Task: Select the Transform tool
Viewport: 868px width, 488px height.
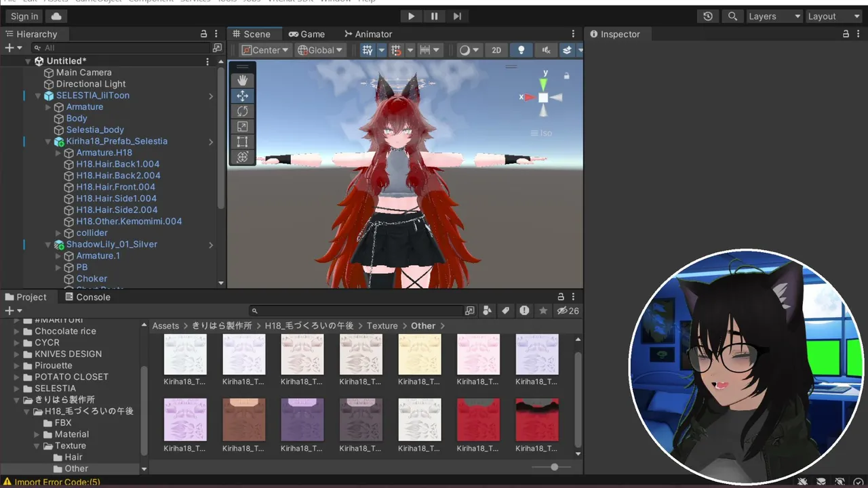Action: point(242,157)
